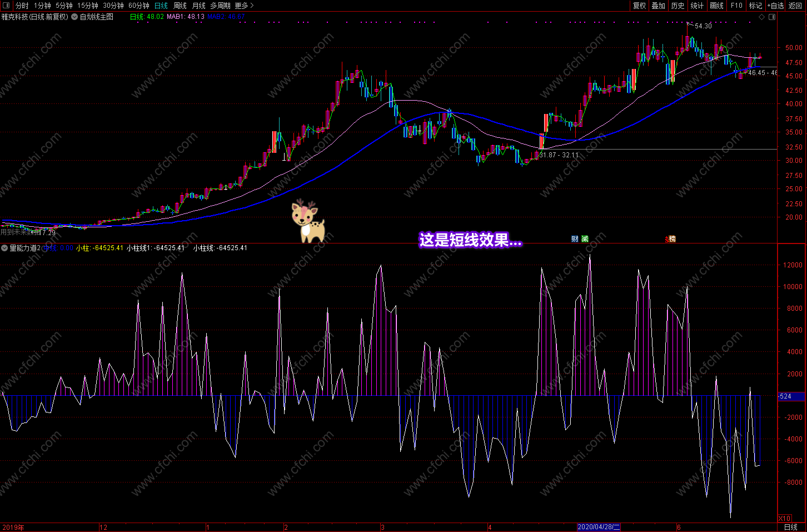This screenshot has height=532, width=807.
Task: Click the 复权 adjustment button
Action: (640, 6)
